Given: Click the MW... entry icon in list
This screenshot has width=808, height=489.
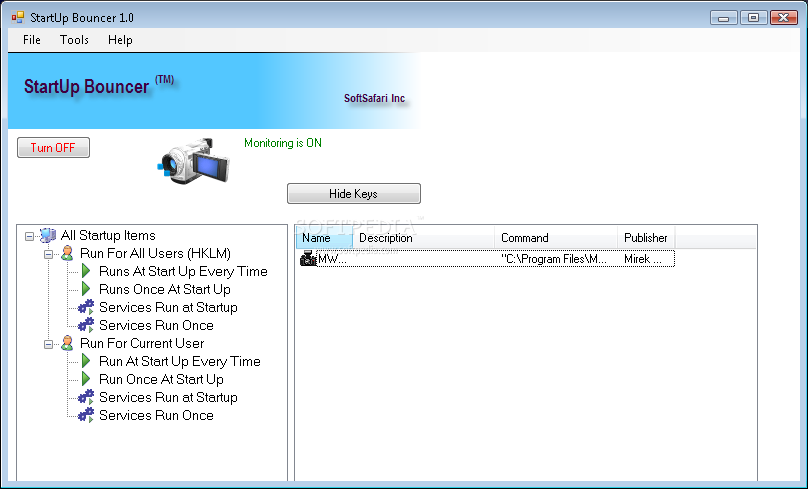Looking at the screenshot, I should pyautogui.click(x=308, y=258).
